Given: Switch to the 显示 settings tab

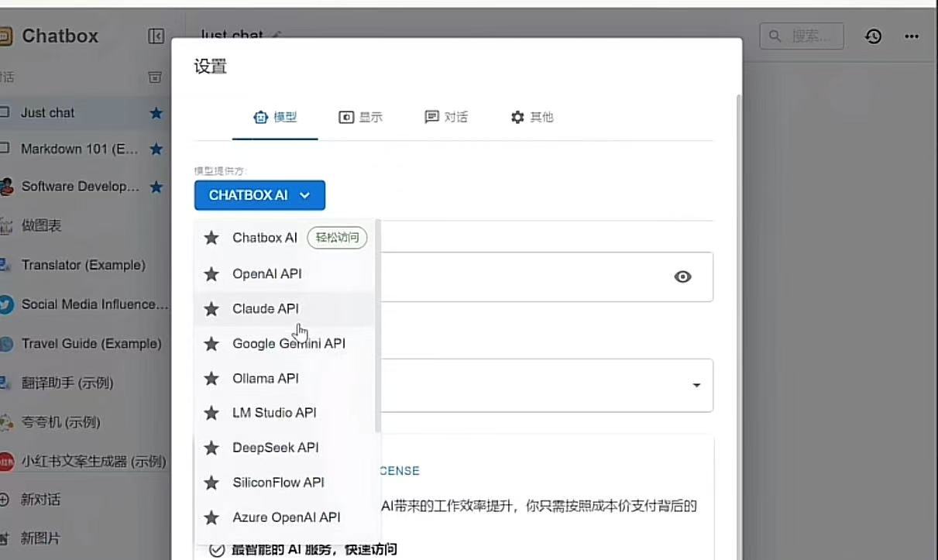Looking at the screenshot, I should coord(361,117).
